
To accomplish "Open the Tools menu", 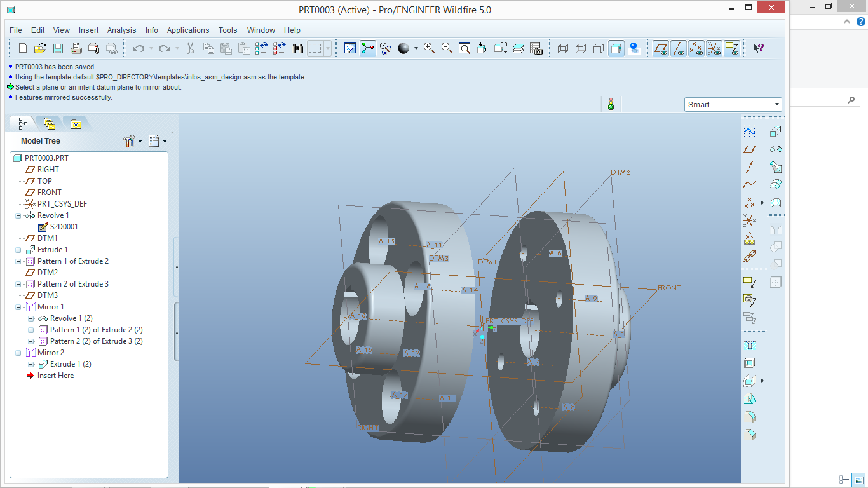I will pyautogui.click(x=227, y=30).
